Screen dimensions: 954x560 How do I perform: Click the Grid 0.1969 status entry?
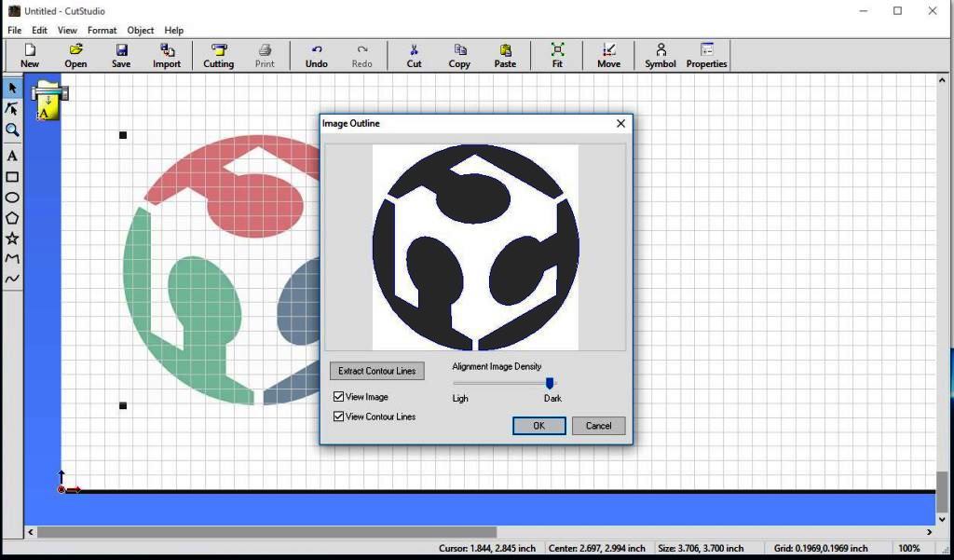tap(821, 549)
